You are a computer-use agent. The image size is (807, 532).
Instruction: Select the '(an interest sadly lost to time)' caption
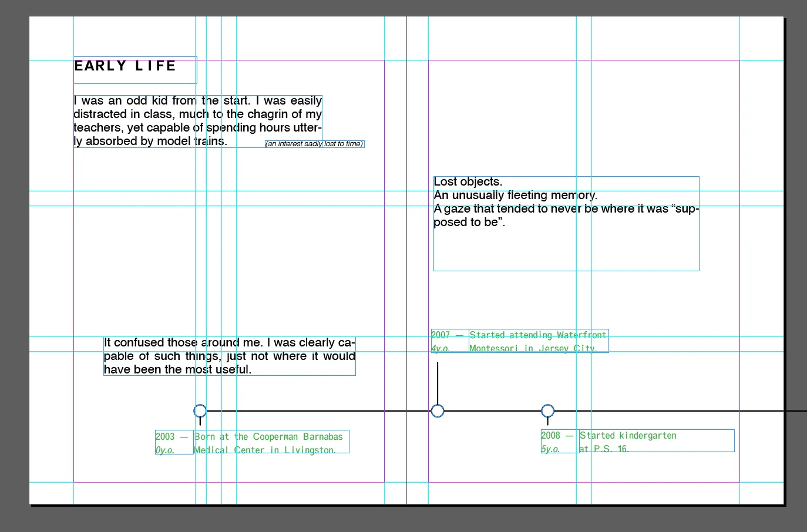(315, 144)
